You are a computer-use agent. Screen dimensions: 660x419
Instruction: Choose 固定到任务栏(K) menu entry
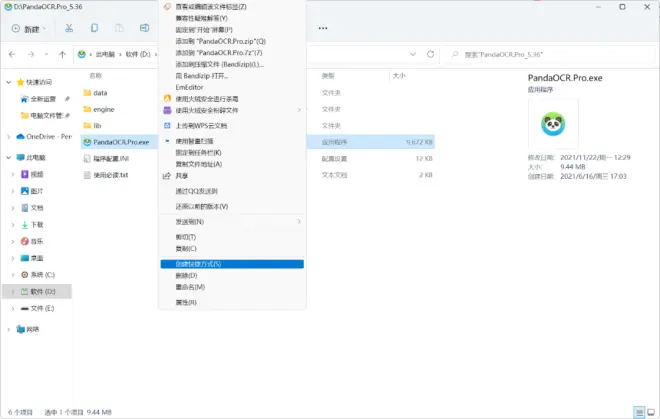232,152
